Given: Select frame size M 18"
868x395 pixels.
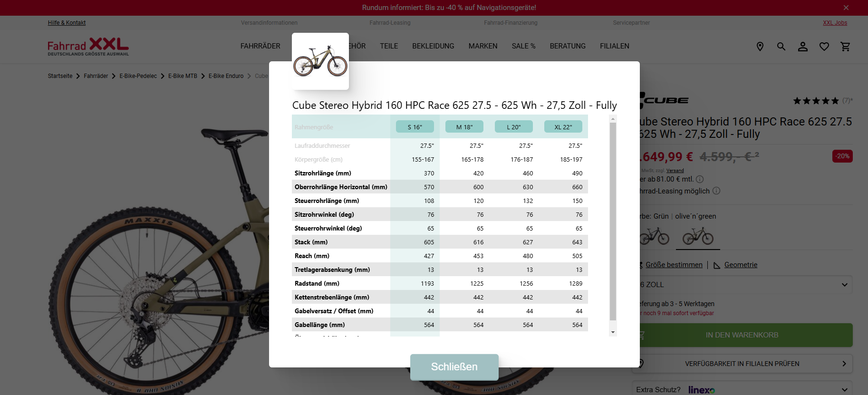Looking at the screenshot, I should coord(464,127).
